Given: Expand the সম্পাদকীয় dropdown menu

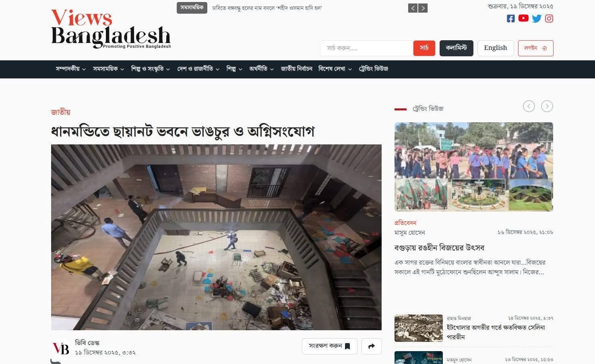Looking at the screenshot, I should tap(71, 69).
